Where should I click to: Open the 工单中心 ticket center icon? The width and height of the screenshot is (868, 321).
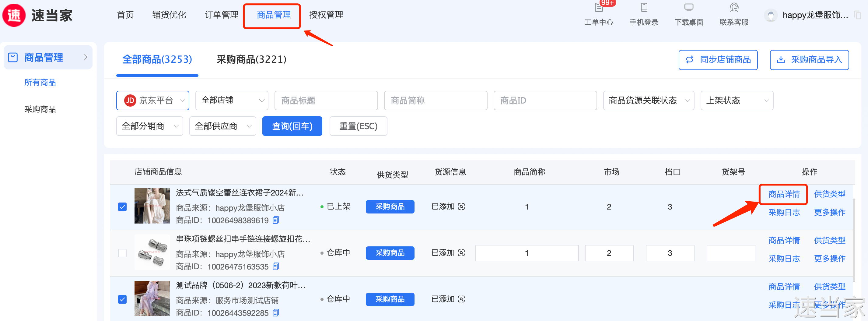(x=599, y=8)
